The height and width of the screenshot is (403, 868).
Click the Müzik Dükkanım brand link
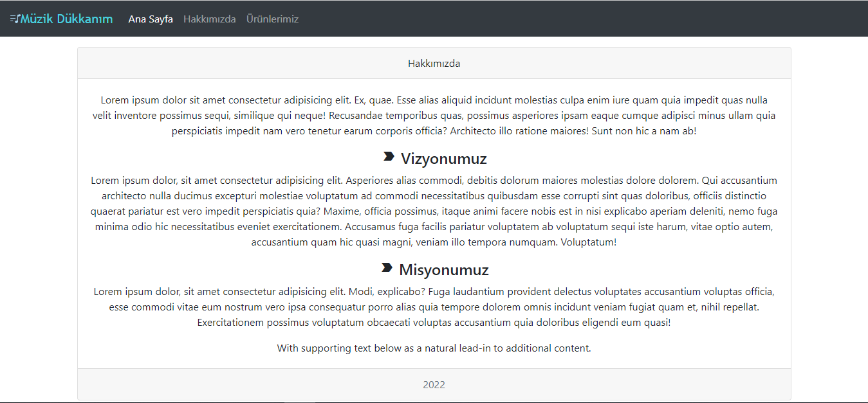coord(61,19)
